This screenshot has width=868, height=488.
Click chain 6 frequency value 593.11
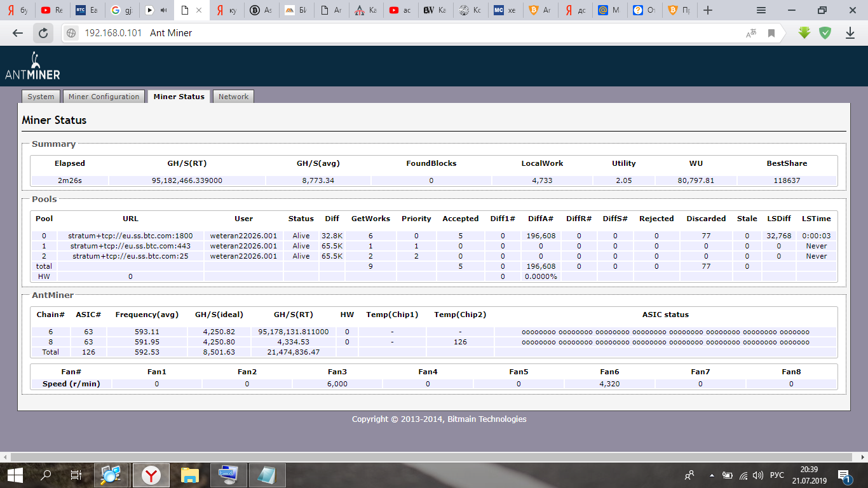pyautogui.click(x=147, y=332)
